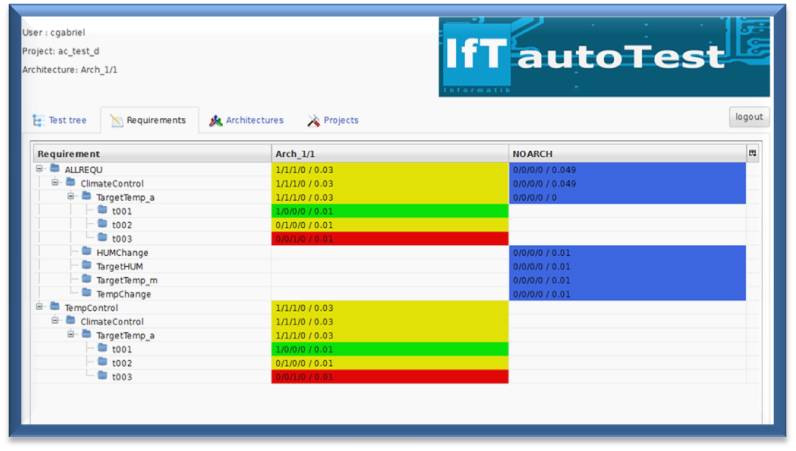Click the Architectures tab icon

pos(215,121)
